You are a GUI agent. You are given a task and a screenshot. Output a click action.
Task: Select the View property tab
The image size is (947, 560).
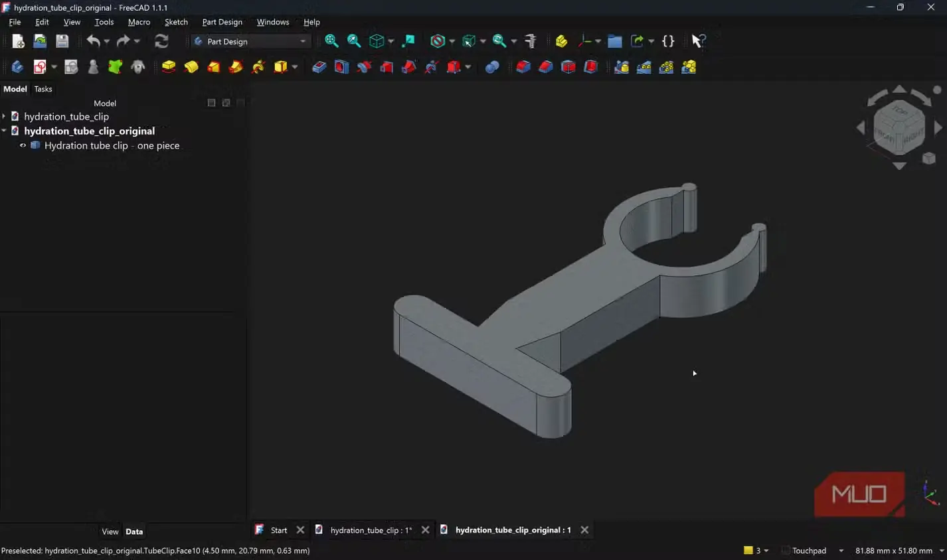point(110,531)
